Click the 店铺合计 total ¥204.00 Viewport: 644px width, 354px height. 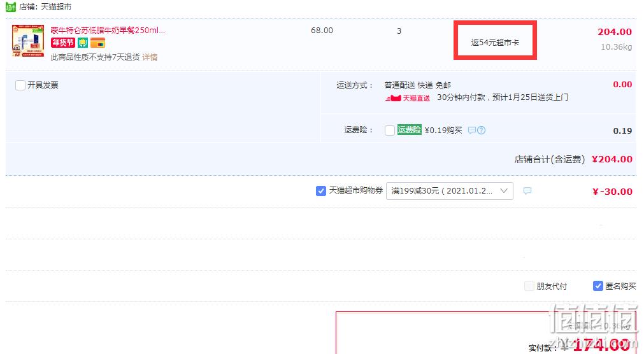point(612,159)
